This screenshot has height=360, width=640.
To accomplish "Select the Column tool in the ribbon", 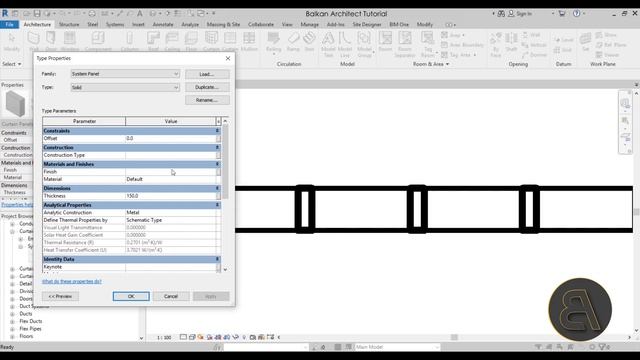I will 130,42.
